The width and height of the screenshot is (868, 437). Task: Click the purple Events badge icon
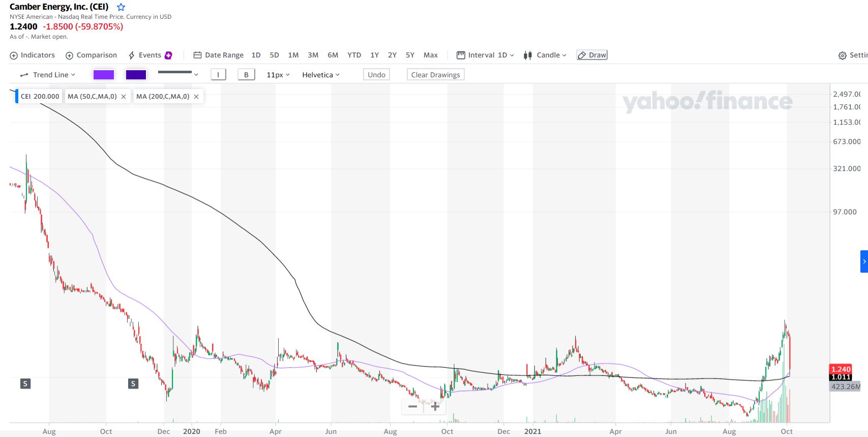coord(168,55)
